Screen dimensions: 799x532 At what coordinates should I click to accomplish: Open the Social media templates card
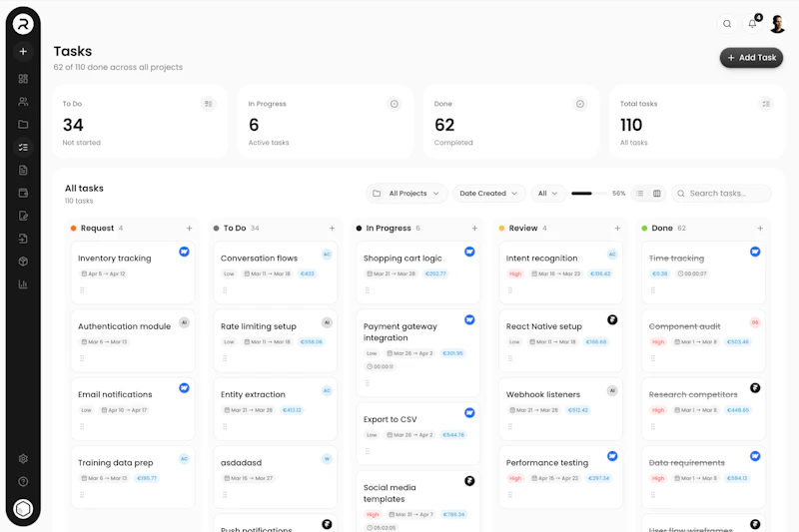tap(417, 501)
